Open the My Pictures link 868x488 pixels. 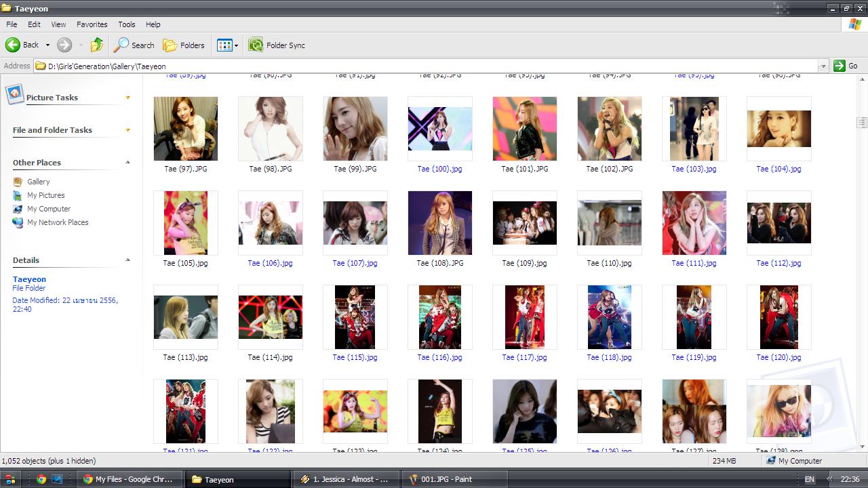45,195
